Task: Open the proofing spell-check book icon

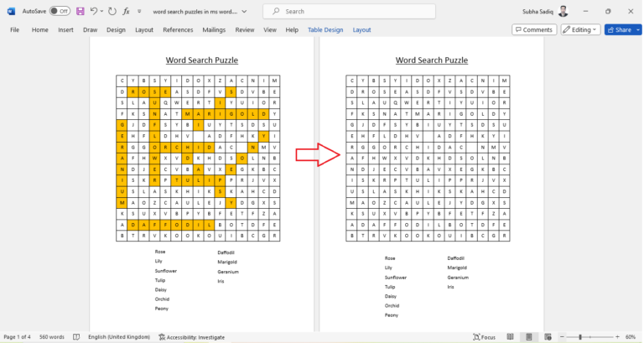Action: (x=76, y=337)
